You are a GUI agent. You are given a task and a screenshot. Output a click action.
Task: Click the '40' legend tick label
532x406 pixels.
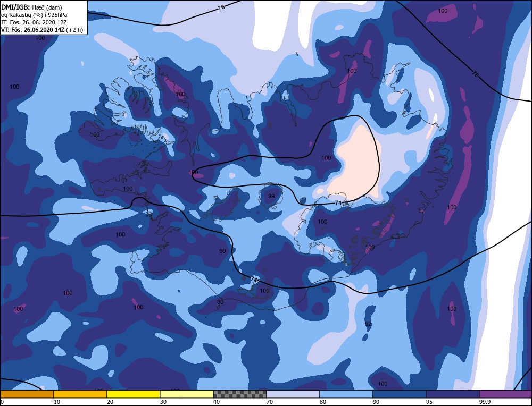pos(216,402)
